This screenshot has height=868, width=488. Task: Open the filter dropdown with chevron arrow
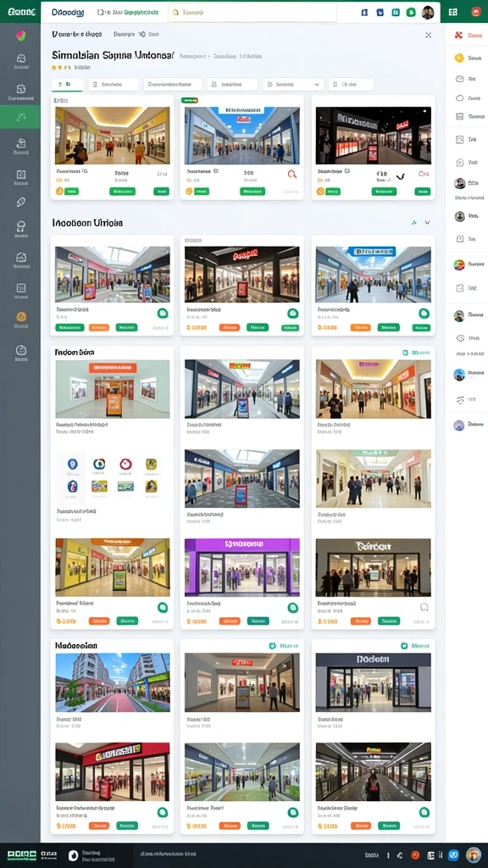pos(293,84)
